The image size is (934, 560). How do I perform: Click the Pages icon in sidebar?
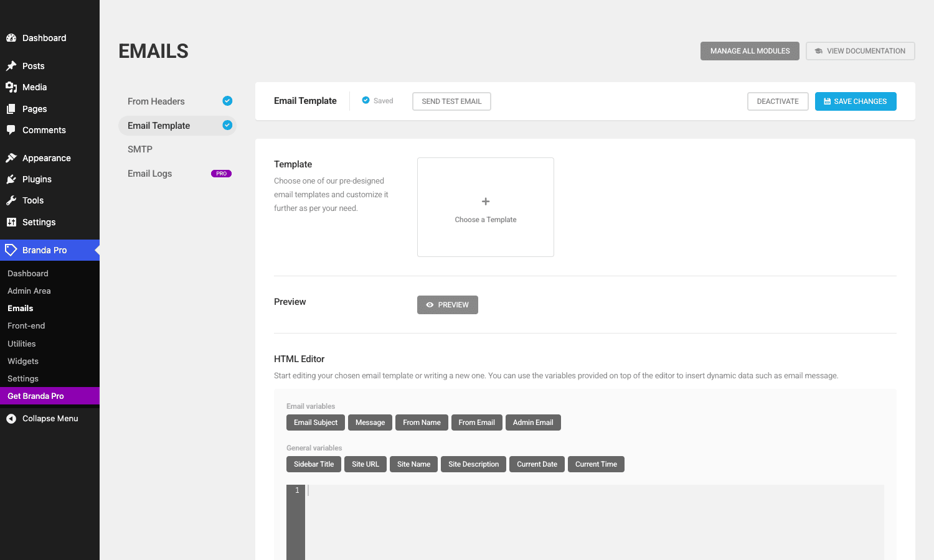coord(11,109)
